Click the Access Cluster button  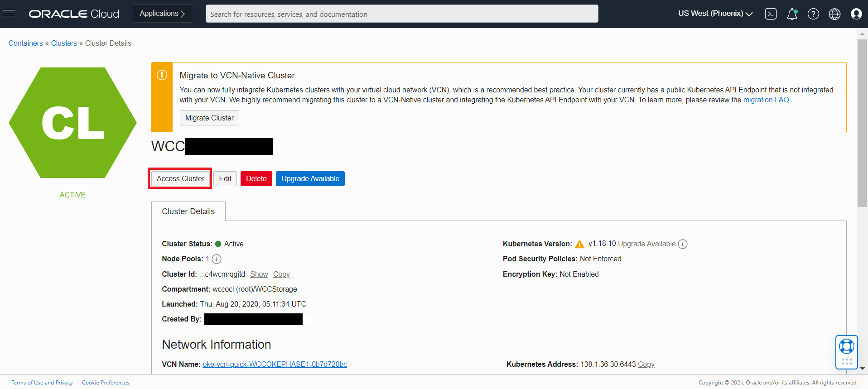coord(180,178)
